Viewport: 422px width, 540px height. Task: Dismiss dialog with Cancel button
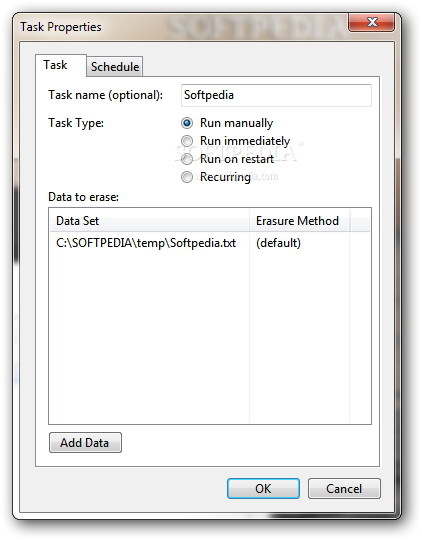click(344, 488)
